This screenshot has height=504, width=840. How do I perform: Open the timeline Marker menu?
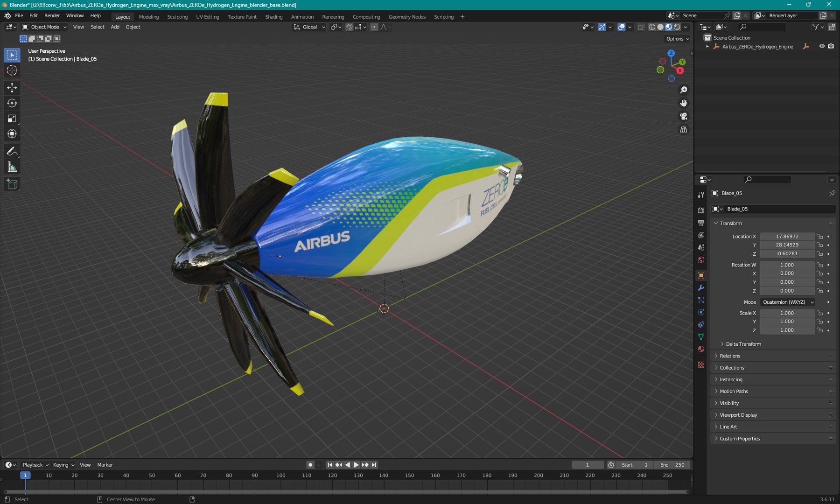[x=105, y=465]
